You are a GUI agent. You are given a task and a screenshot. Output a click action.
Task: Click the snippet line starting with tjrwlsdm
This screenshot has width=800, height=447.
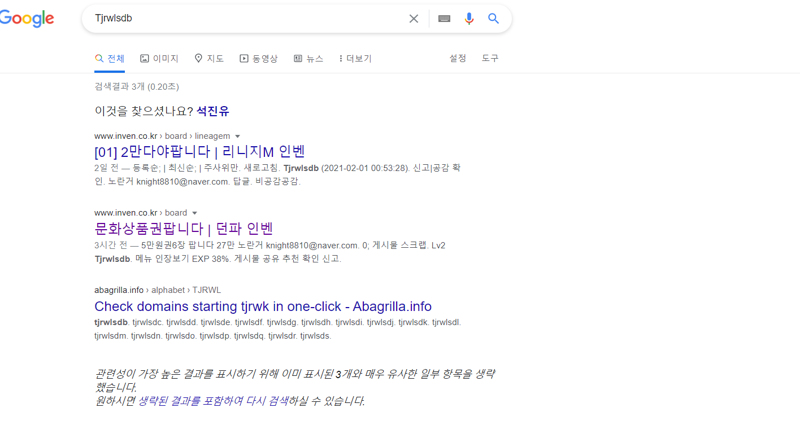pos(213,336)
